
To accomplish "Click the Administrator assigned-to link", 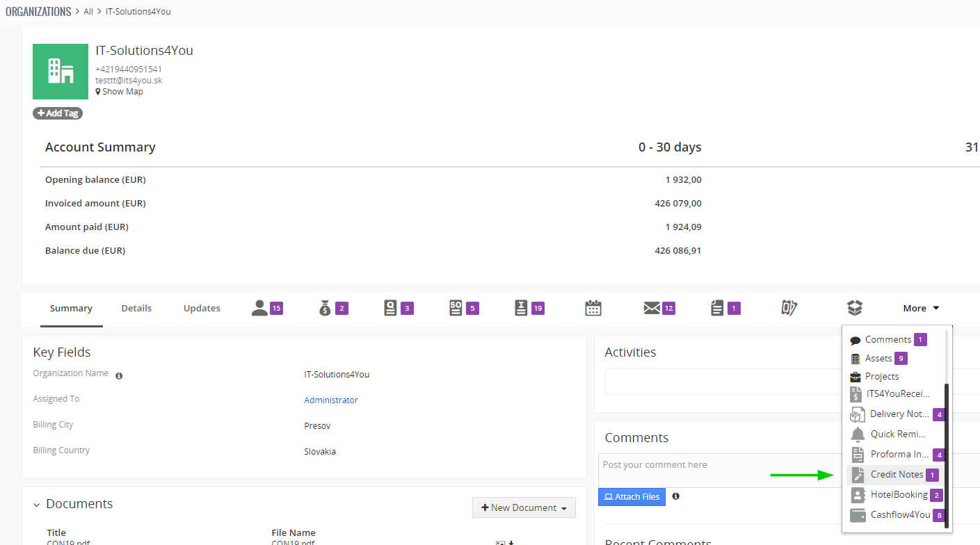I will [331, 400].
